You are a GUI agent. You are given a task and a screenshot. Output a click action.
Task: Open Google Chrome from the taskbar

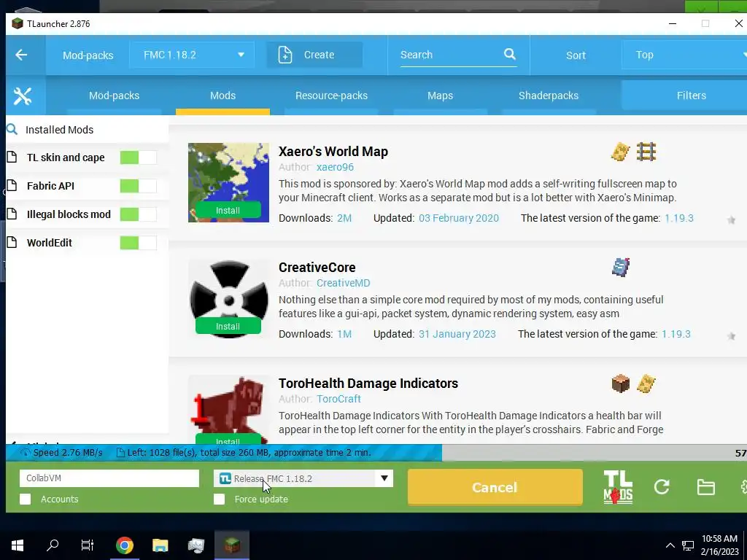[124, 545]
